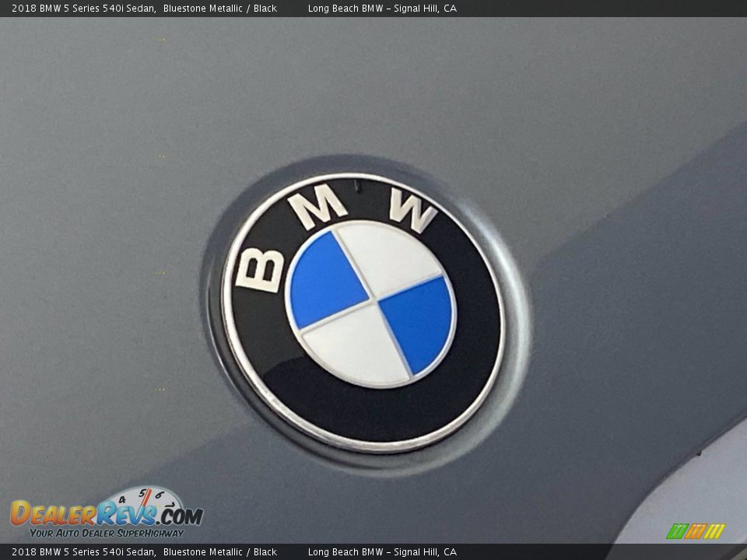The height and width of the screenshot is (560, 747).
Task: Click 'Bluestone Metallic / Black' in top caption
Action: pos(220,8)
